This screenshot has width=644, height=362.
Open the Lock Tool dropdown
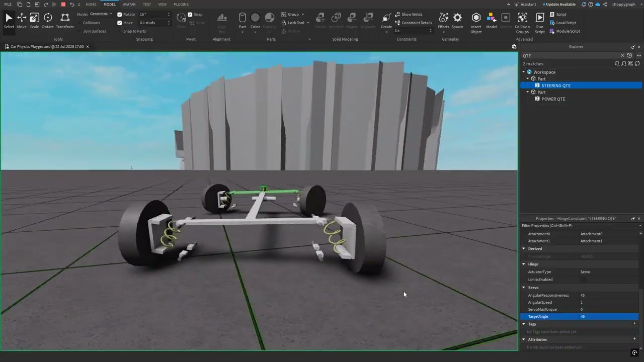pyautogui.click(x=295, y=23)
